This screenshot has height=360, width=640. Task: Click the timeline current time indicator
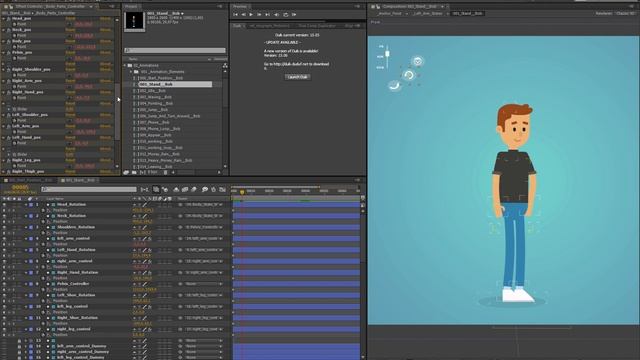242,191
